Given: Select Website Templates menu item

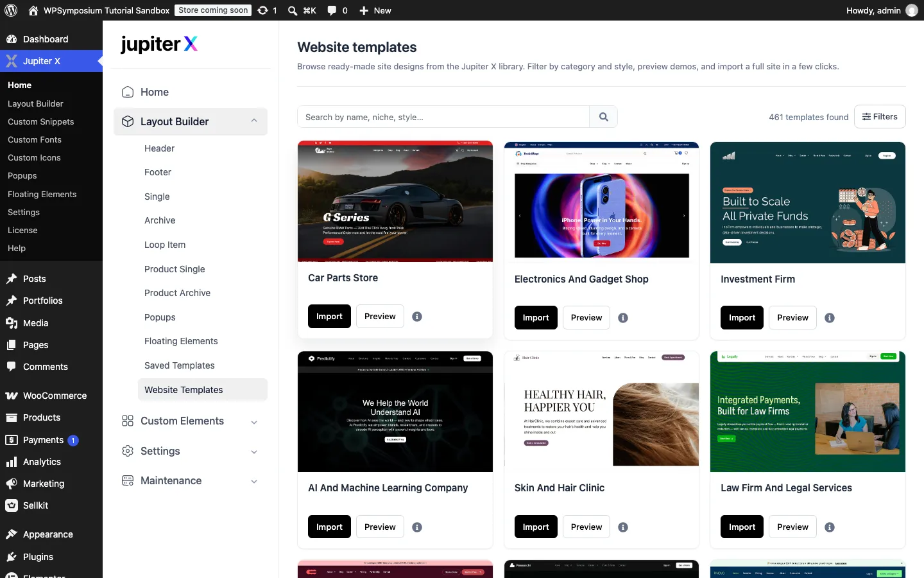Looking at the screenshot, I should click(x=202, y=390).
